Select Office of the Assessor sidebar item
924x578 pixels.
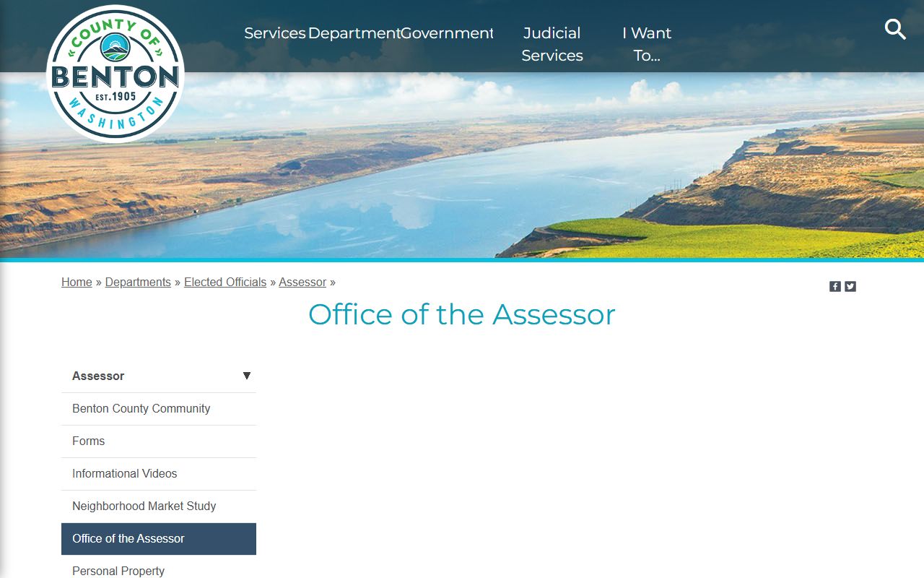159,539
